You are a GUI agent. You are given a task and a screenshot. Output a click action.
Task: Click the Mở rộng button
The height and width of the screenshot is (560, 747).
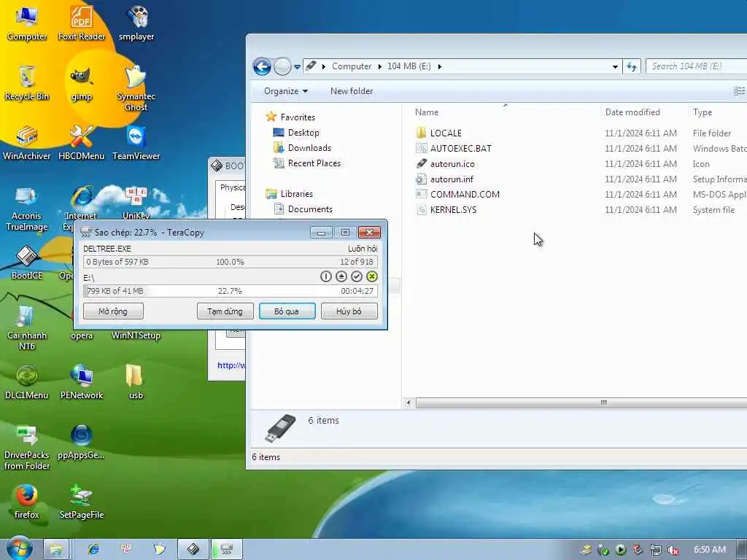pyautogui.click(x=113, y=311)
